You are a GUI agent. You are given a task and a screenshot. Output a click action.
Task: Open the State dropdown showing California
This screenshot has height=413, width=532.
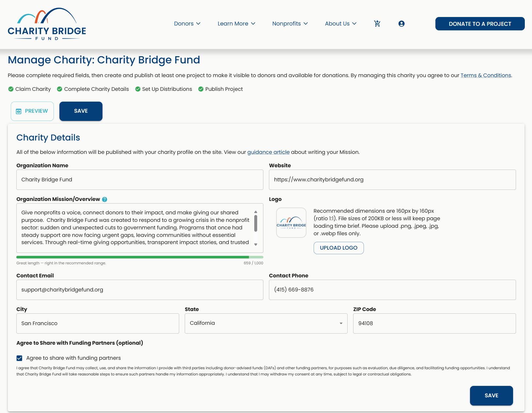(x=266, y=323)
